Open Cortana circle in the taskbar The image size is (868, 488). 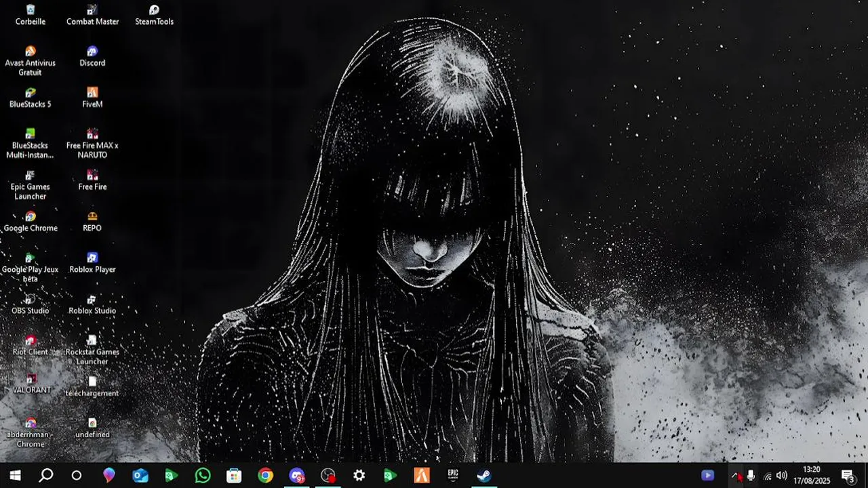tap(77, 475)
